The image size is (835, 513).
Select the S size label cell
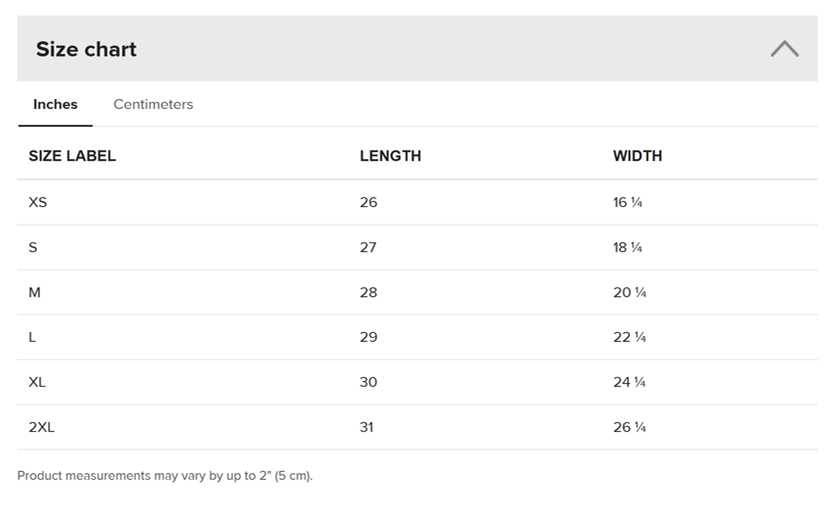tap(33, 247)
